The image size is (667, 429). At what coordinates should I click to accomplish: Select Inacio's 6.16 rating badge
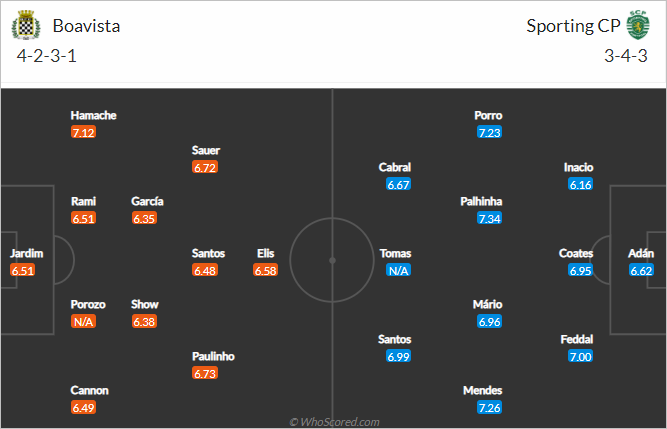580,184
